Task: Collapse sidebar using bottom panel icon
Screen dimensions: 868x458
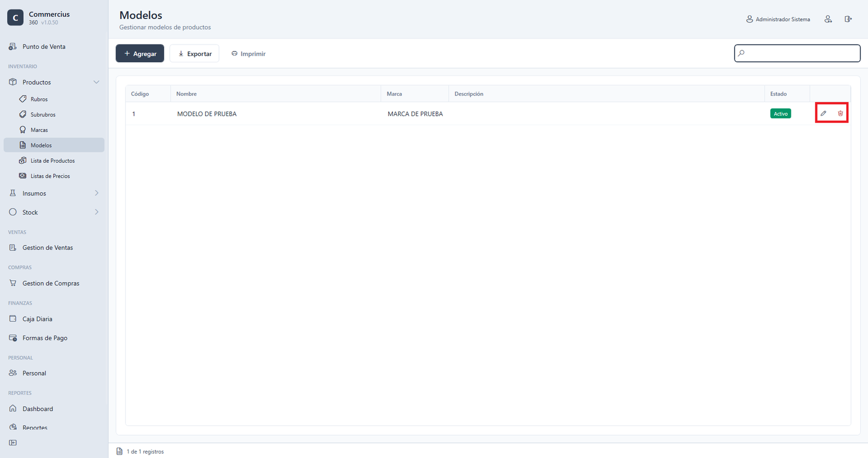Action: tap(13, 443)
